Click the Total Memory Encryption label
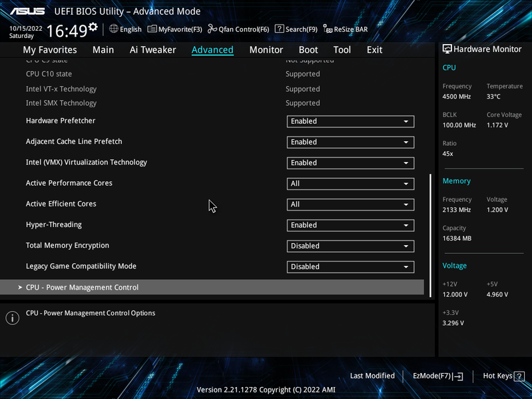Screen dimensions: 532x399 [x=67, y=246]
